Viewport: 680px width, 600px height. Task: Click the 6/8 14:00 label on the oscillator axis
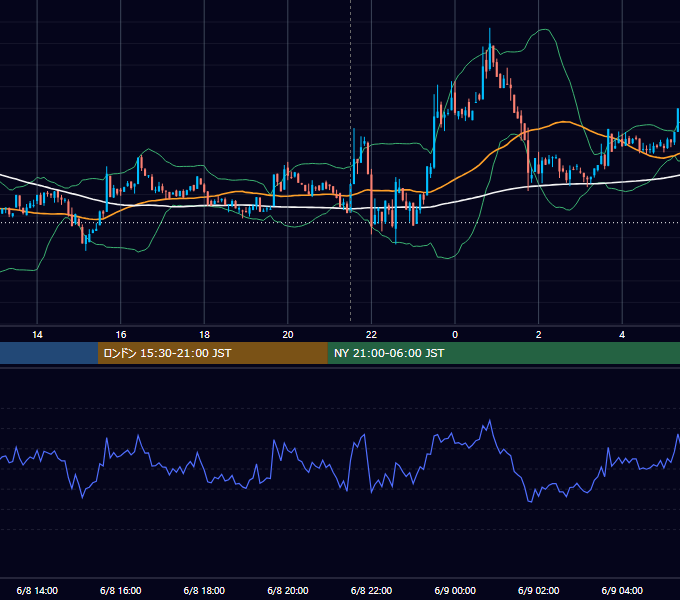point(37,590)
